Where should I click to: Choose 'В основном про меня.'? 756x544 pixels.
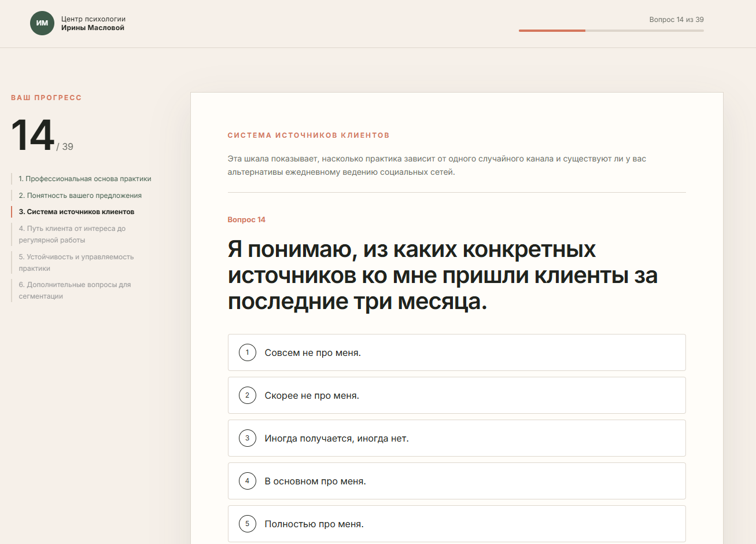[457, 481]
